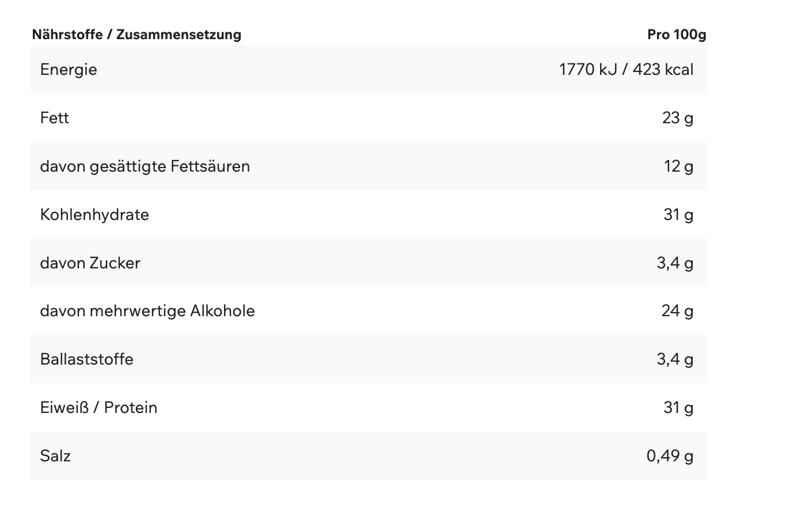This screenshot has width=812, height=508.
Task: Click the 31 g Protein value
Action: [678, 408]
